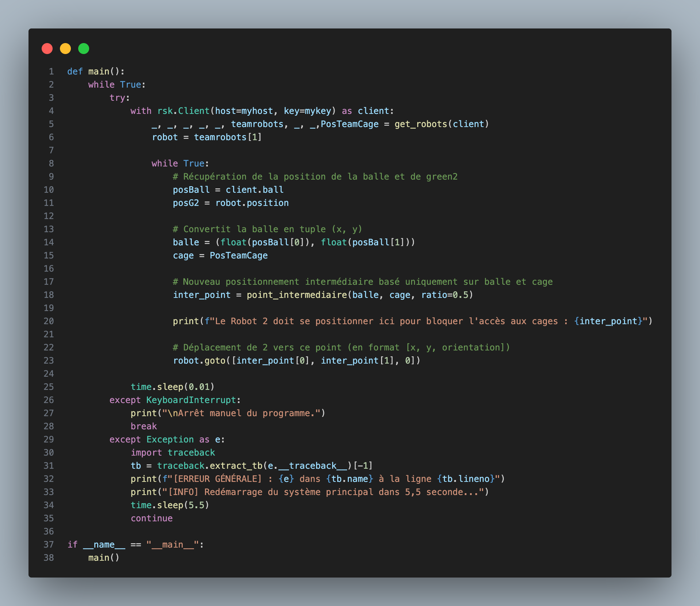This screenshot has height=606, width=700.
Task: Click 'point_intermediaire' function call on line 18
Action: (297, 295)
